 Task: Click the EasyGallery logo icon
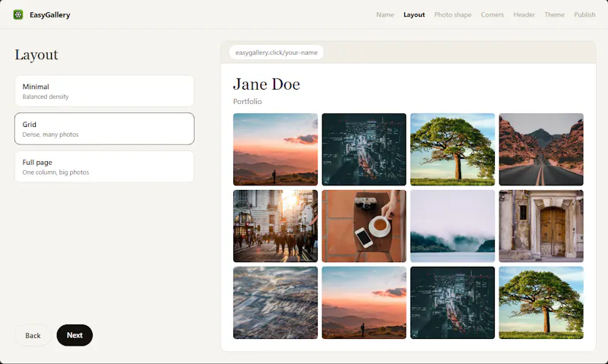point(18,14)
